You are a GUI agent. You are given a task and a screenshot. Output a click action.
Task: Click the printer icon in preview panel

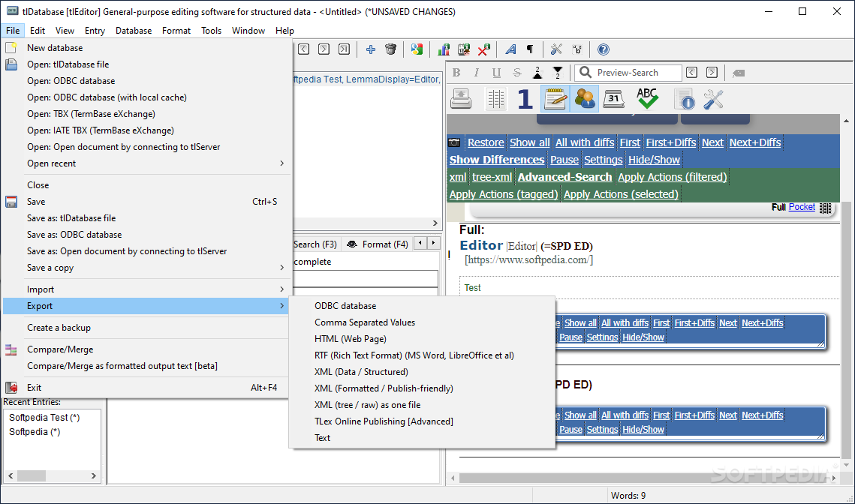pos(461,99)
